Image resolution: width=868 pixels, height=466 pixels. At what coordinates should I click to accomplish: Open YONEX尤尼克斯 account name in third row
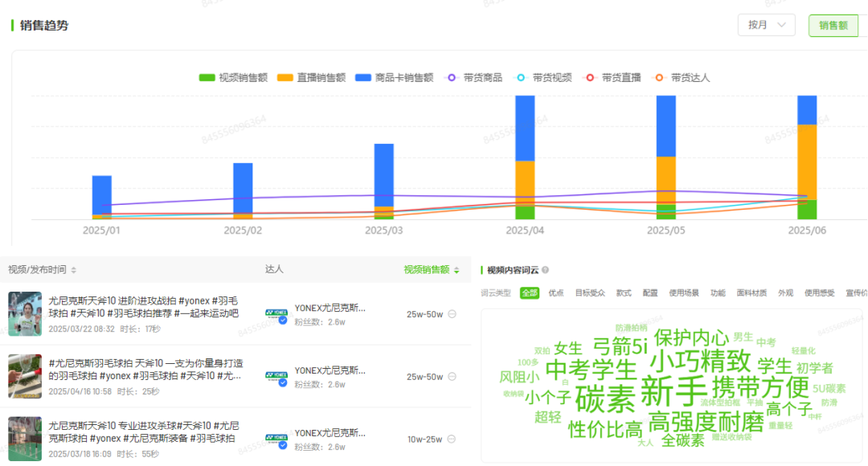click(330, 433)
